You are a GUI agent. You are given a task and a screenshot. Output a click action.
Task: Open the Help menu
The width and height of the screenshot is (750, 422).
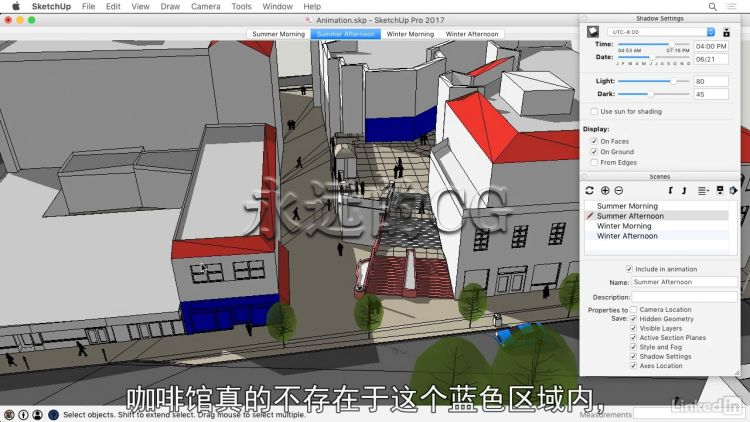click(312, 6)
